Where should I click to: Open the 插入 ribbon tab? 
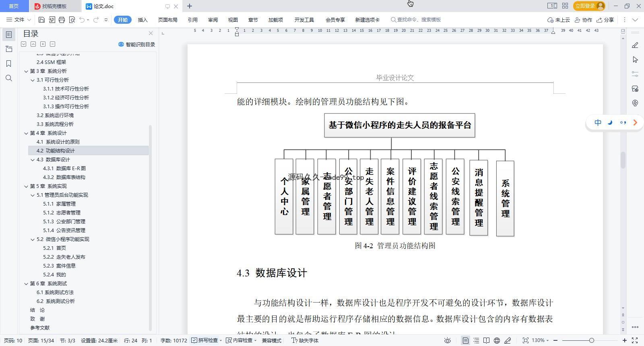tap(142, 20)
